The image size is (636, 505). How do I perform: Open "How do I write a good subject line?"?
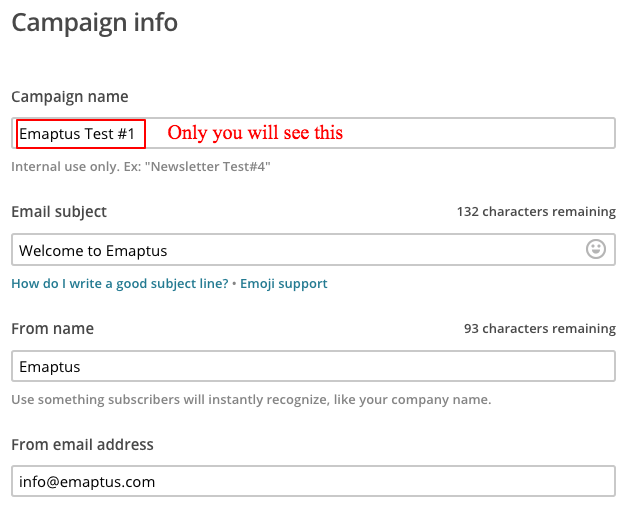pyautogui.click(x=119, y=283)
